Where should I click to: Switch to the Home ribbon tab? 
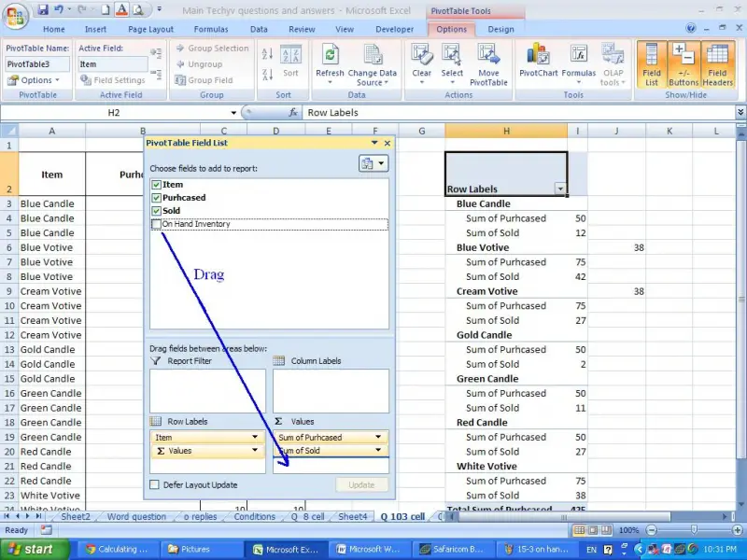54,29
